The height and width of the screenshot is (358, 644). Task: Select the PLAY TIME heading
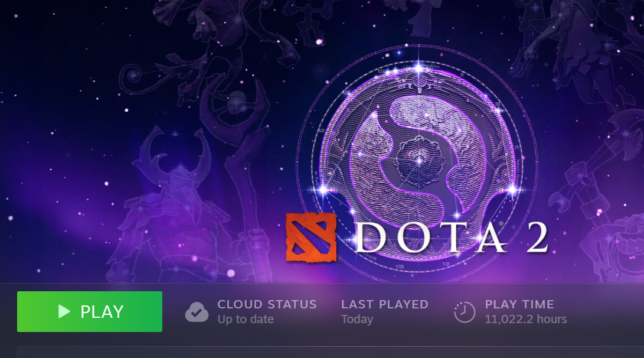pos(519,304)
